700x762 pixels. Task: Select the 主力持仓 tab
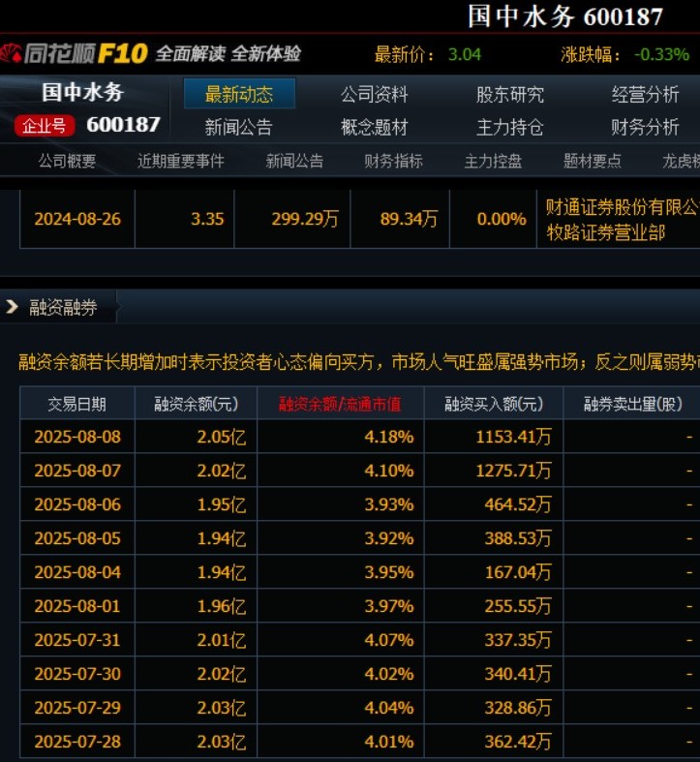pyautogui.click(x=510, y=128)
